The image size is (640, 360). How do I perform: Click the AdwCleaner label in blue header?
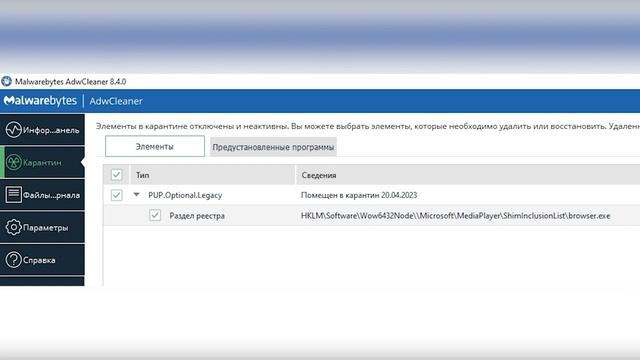(116, 101)
